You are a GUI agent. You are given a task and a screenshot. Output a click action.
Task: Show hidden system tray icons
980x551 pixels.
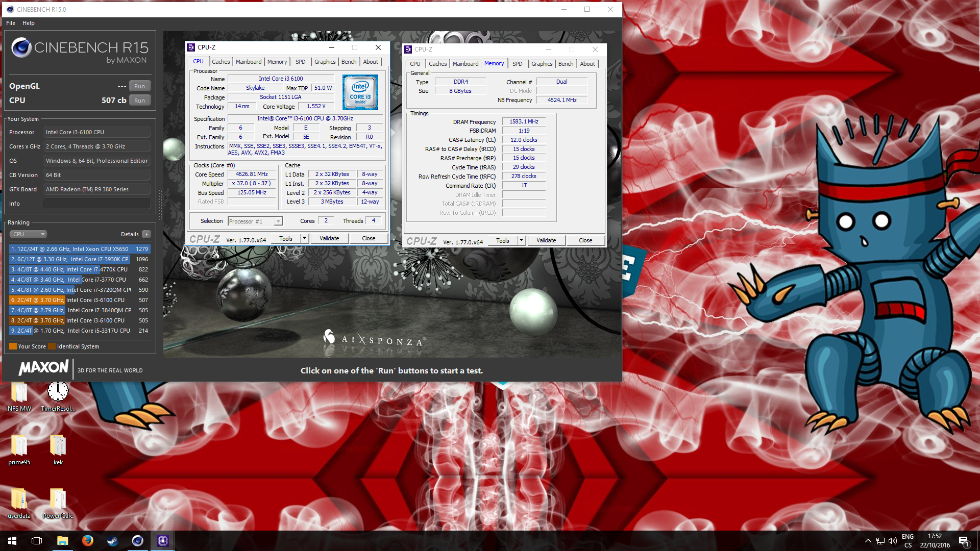[868, 541]
